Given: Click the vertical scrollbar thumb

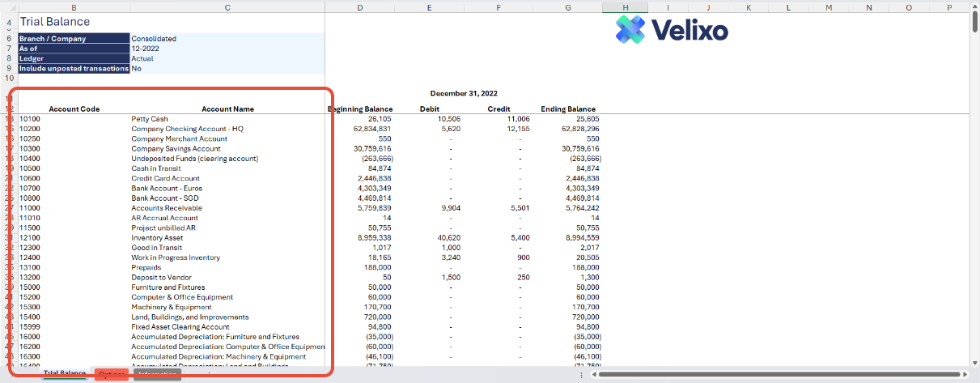Looking at the screenshot, I should [x=974, y=22].
